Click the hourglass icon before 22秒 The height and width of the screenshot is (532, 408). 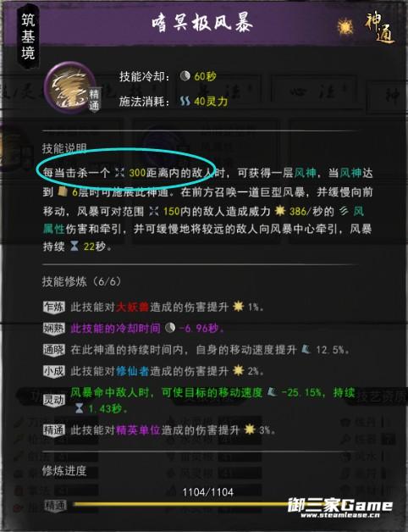[74, 246]
